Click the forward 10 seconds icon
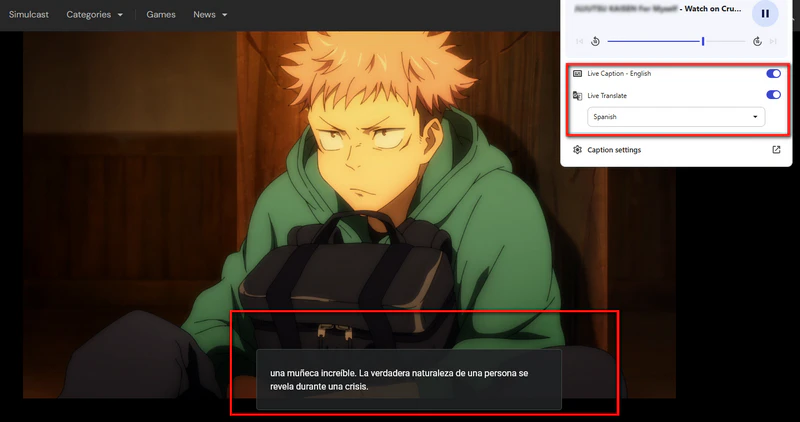 click(757, 41)
